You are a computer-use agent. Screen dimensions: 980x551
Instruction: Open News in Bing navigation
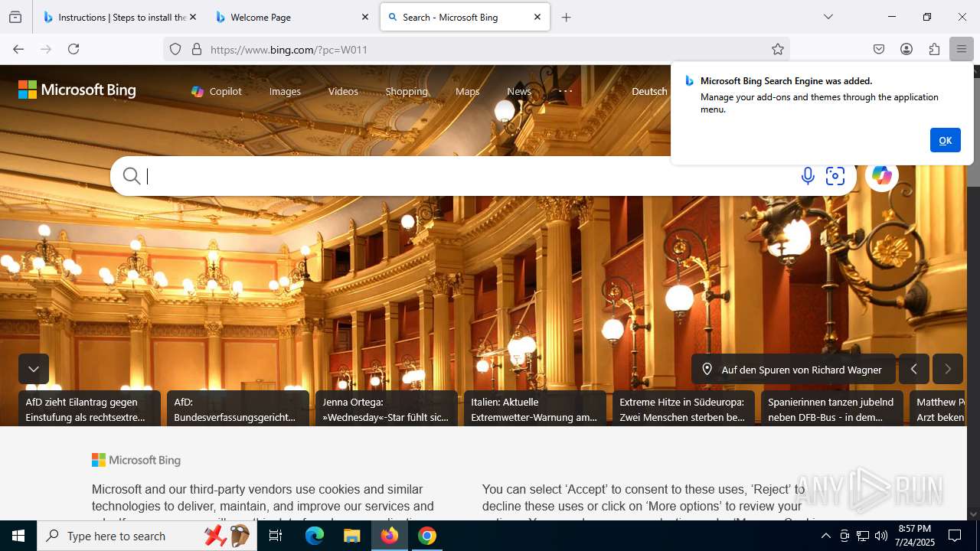point(519,91)
